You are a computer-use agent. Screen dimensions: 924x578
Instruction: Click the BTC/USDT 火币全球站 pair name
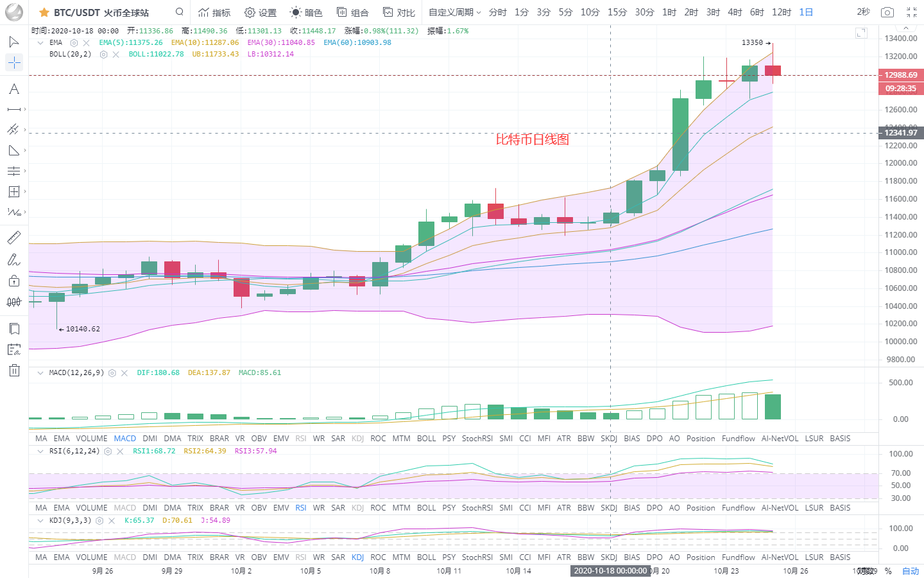pos(101,12)
